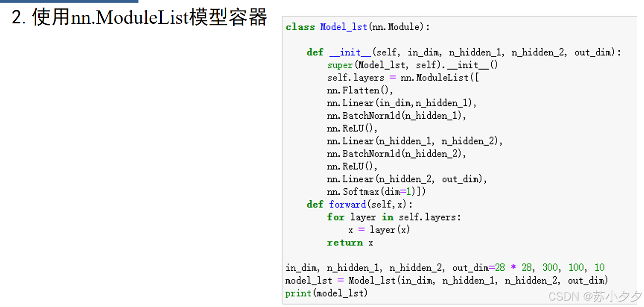644x307 pixels.
Task: Click "for layer in self.layers:" line
Action: [x=394, y=217]
